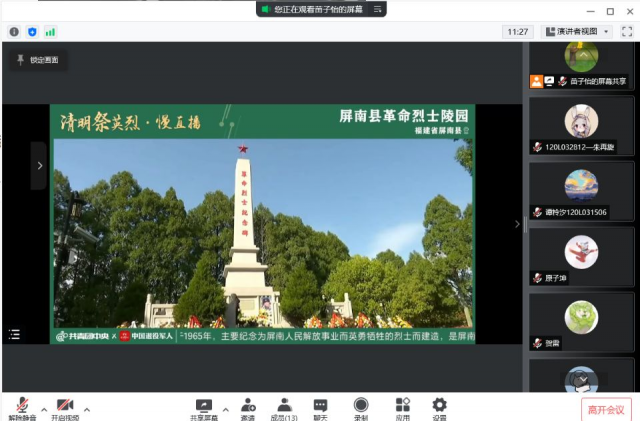The image size is (640, 421).
Task: Open the 设置 settings gear
Action: pos(439,406)
